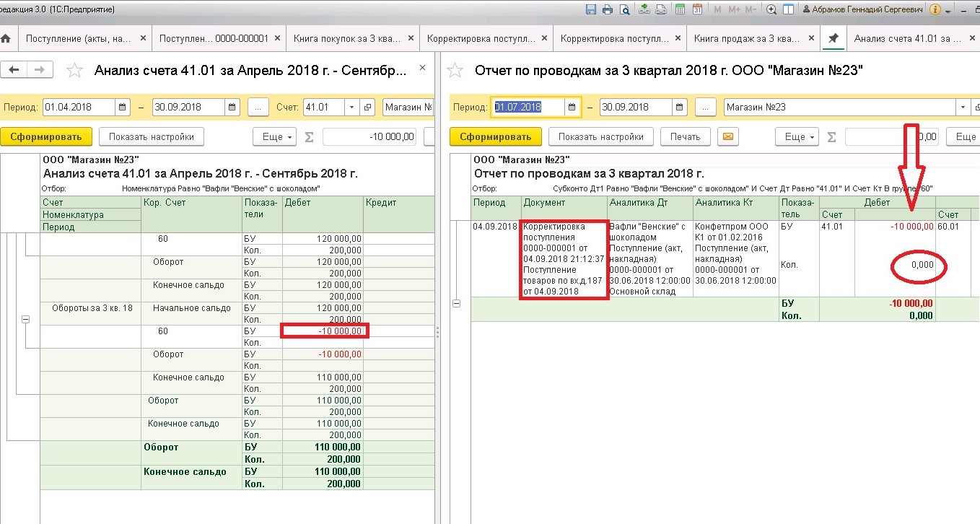The width and height of the screenshot is (980, 524).
Task: Click Показать настройки in the Анализ счета panel
Action: [x=152, y=136]
